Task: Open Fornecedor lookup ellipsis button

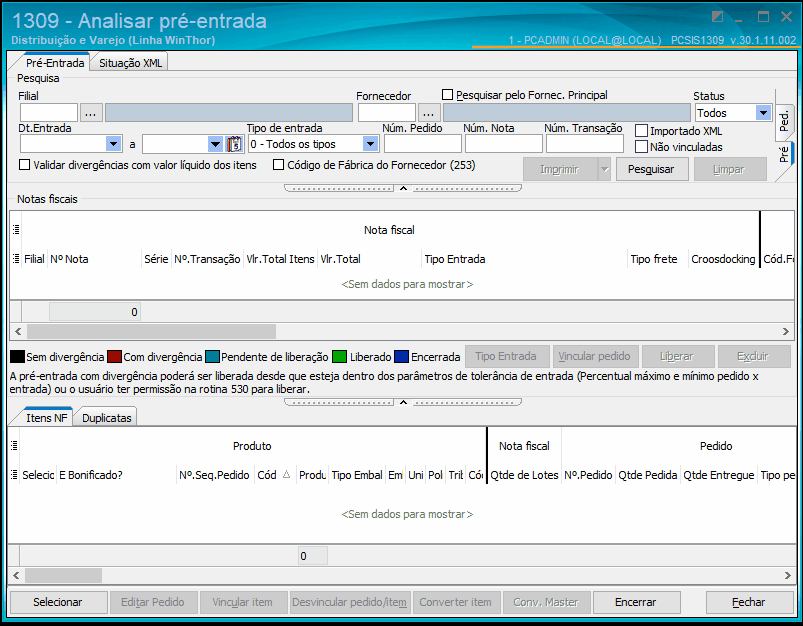Action: coord(429,113)
